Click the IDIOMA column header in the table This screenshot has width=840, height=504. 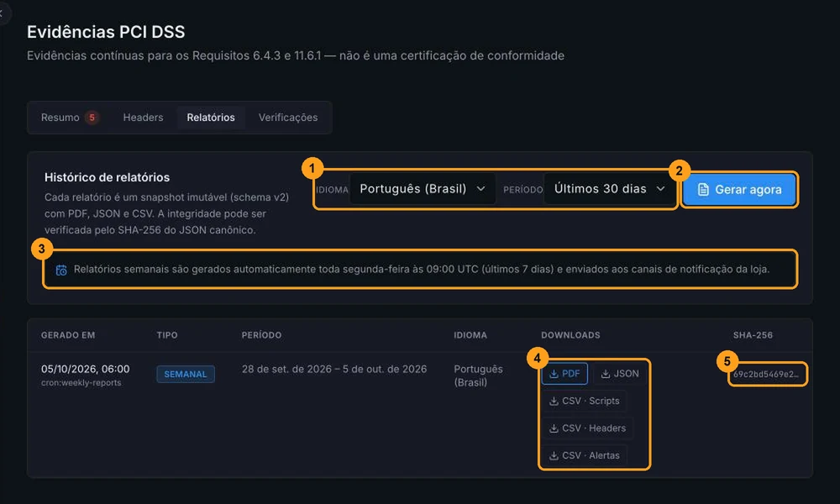pyautogui.click(x=470, y=335)
